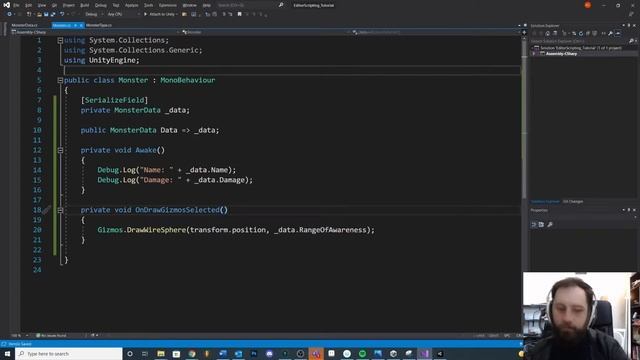
Task: Open the zoom level dropdown at 100 %
Action: pyautogui.click(x=19, y=336)
